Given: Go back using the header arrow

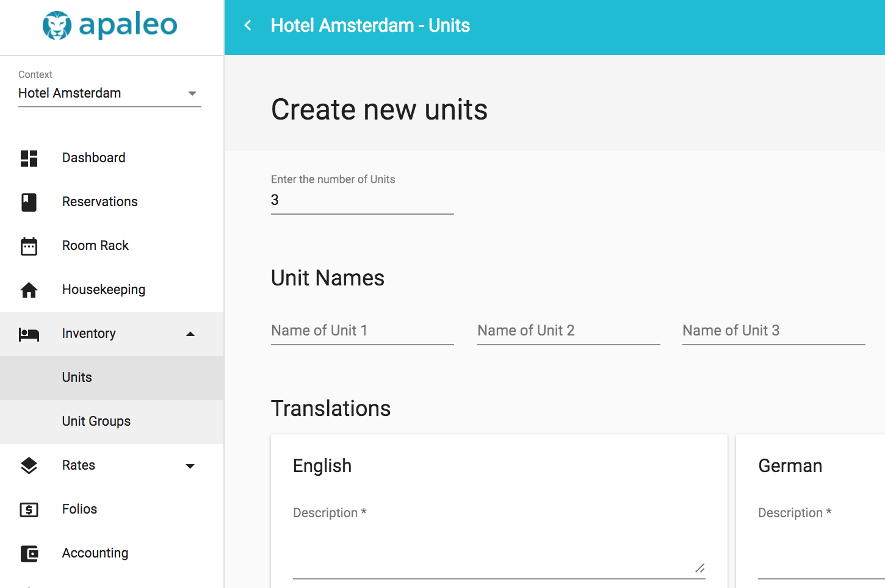Looking at the screenshot, I should click(x=248, y=26).
